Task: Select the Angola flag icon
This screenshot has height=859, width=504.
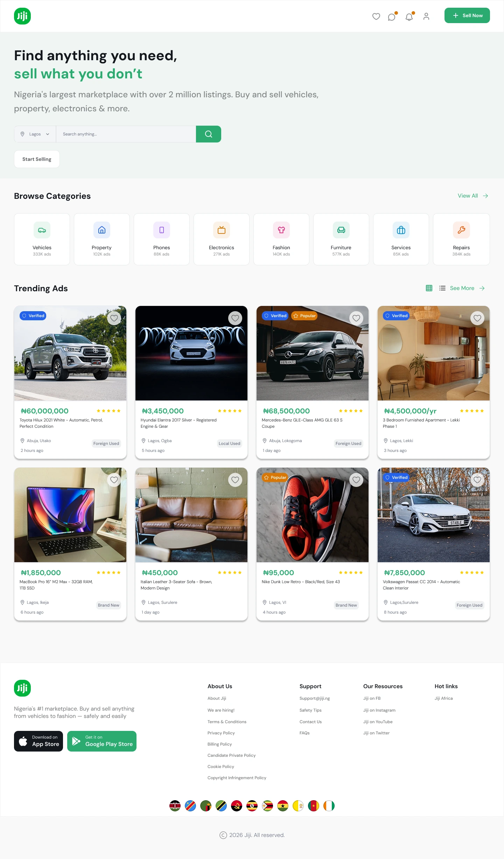Action: [x=237, y=806]
